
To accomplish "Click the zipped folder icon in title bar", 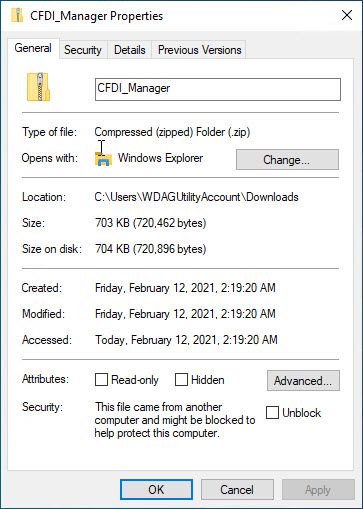I will (x=17, y=15).
